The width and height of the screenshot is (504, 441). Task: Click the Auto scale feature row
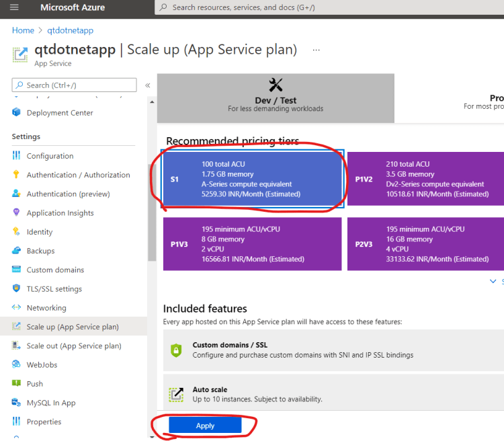pos(333,392)
